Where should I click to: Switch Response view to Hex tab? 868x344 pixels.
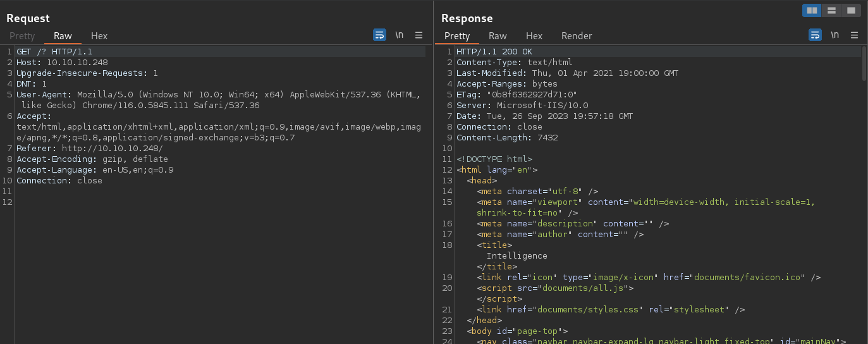pos(534,36)
